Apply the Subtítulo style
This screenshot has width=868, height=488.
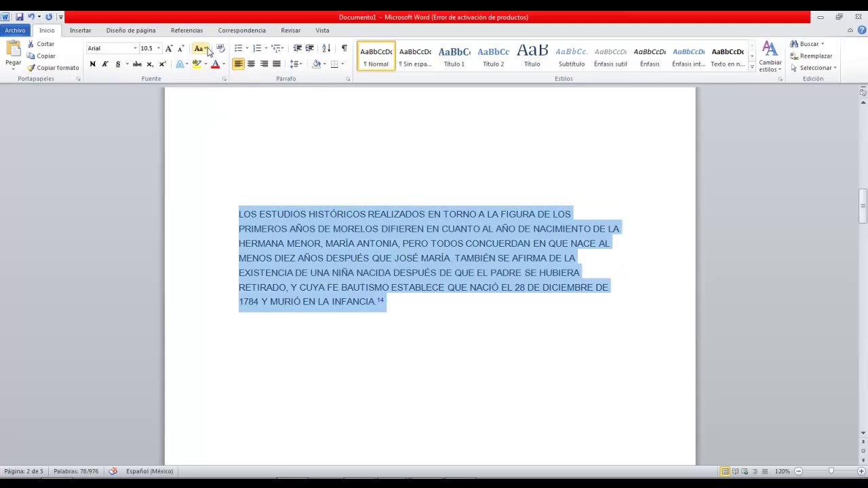coord(572,56)
